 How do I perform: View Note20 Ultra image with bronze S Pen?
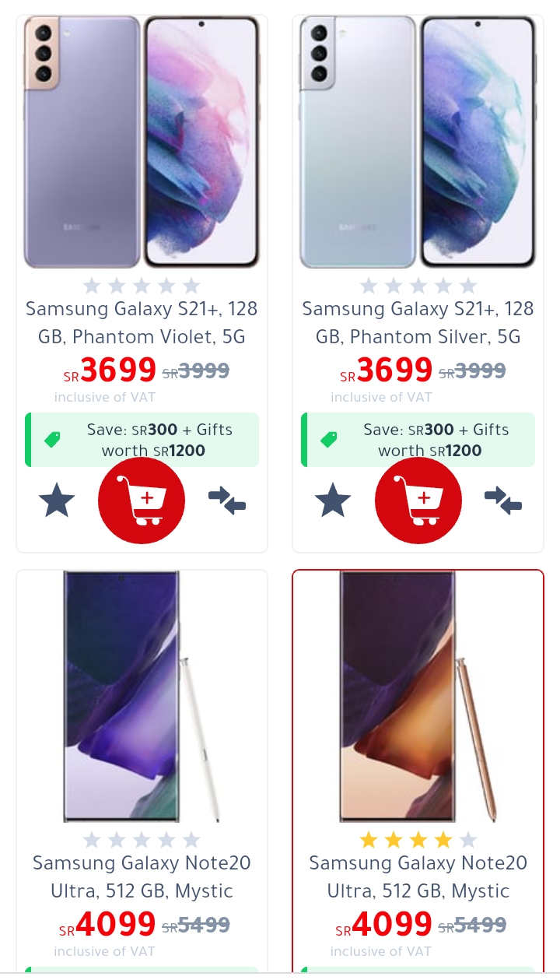pyautogui.click(x=418, y=697)
